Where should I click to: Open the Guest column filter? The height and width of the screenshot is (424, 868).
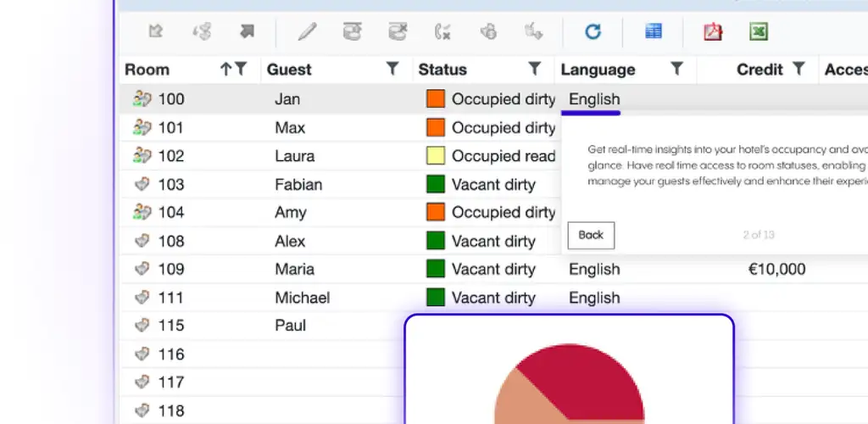click(x=392, y=70)
